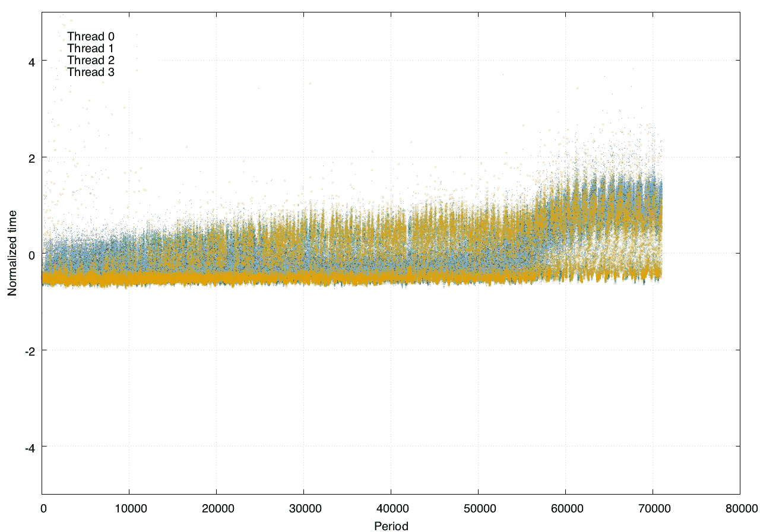Viewport: 760px width, 532px height.
Task: Click the y-axis tick label -2
Action: (x=29, y=350)
